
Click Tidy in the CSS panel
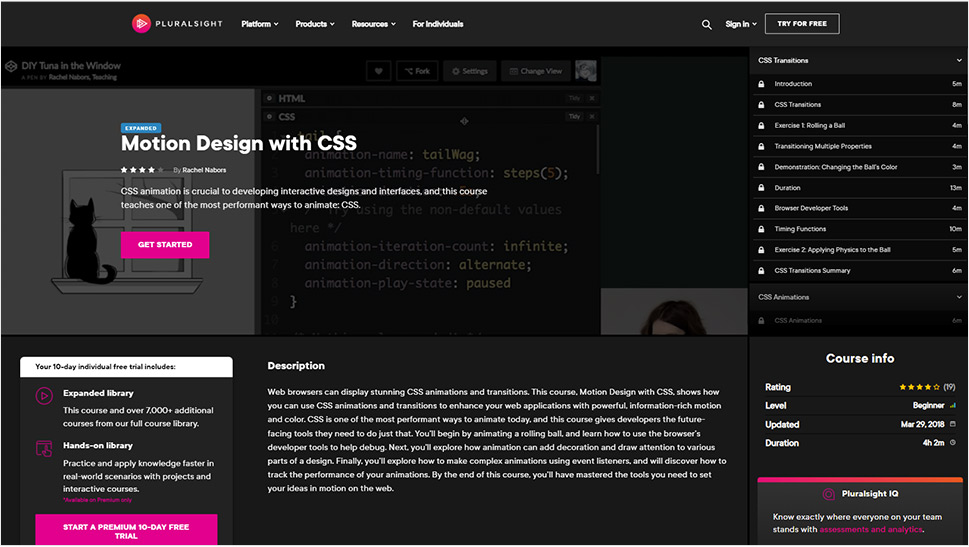[x=575, y=116]
